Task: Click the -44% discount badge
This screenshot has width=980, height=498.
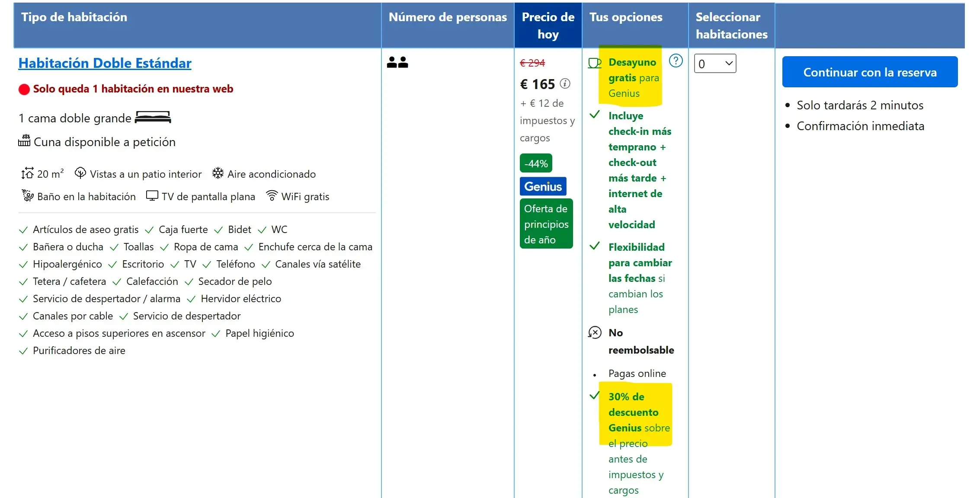Action: tap(536, 163)
